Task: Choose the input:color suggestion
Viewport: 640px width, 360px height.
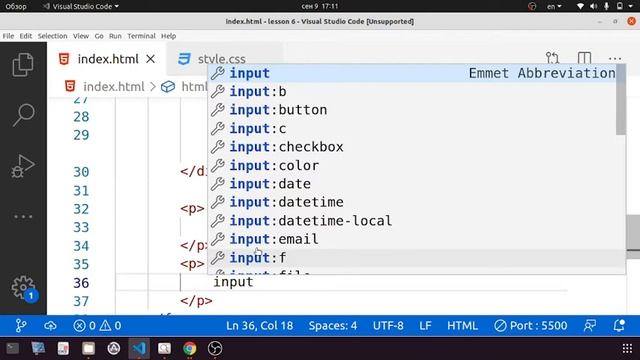Action: (x=413, y=166)
